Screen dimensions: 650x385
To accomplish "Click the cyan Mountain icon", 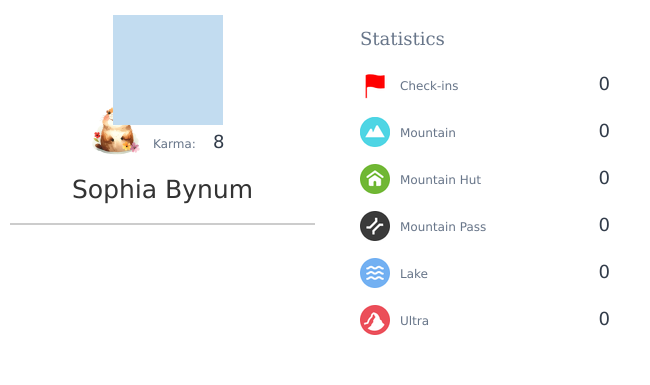I will pos(375,132).
